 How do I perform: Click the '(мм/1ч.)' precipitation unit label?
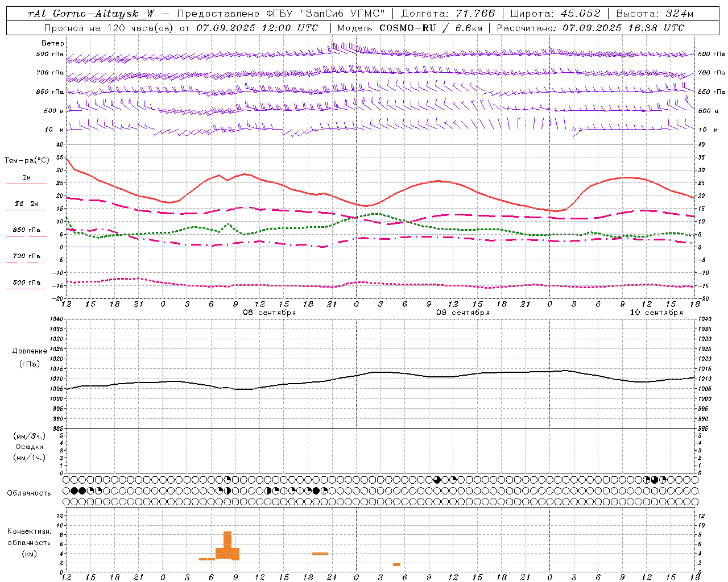(30, 458)
